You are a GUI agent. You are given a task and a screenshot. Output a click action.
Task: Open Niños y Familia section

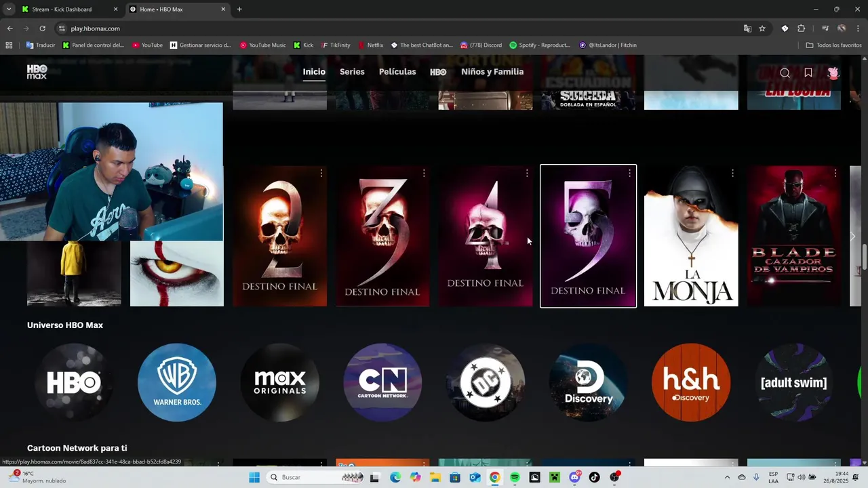click(x=492, y=72)
